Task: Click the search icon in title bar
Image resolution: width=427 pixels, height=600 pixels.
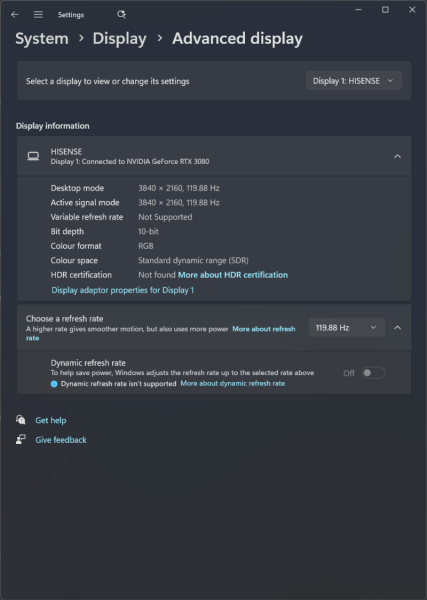Action: [x=121, y=15]
